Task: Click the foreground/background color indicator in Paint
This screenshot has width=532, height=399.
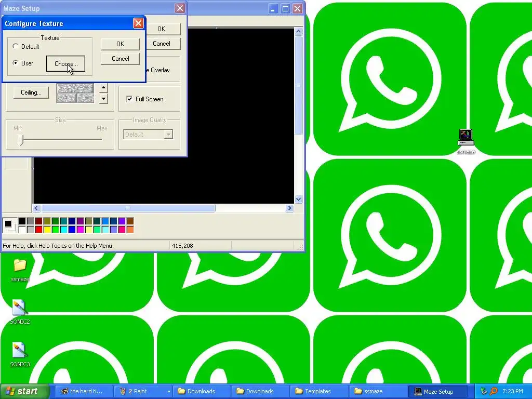Action: pyautogui.click(x=9, y=225)
